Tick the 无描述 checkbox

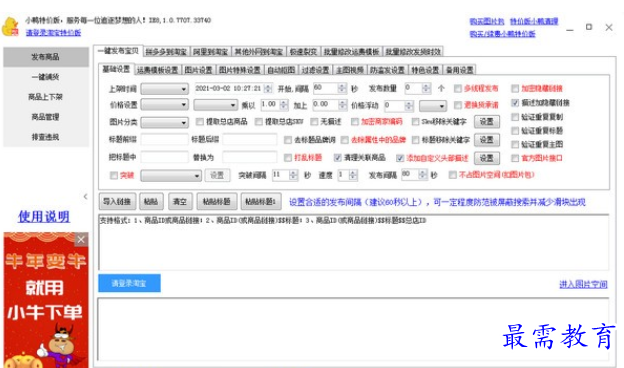(315, 122)
